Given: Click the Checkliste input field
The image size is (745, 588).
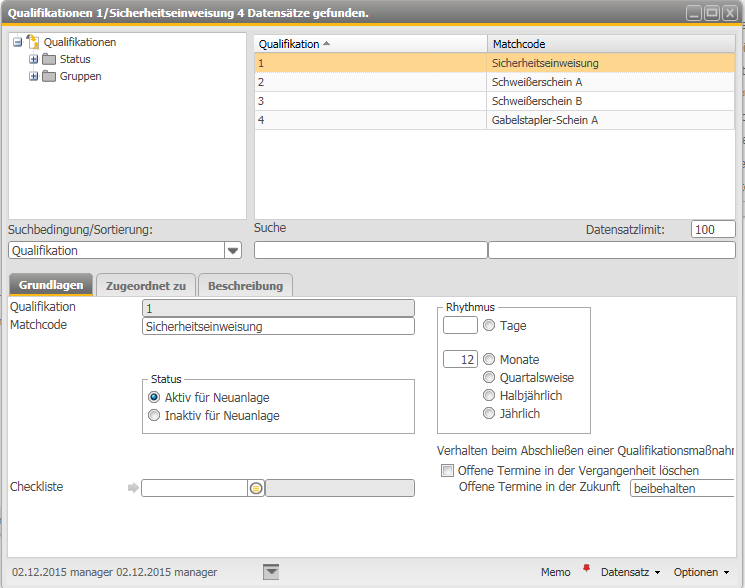Looking at the screenshot, I should 194,488.
